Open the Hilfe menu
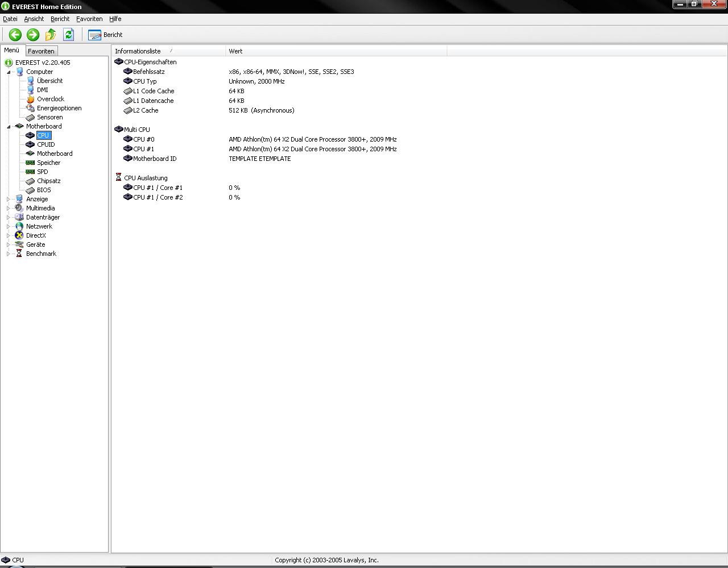This screenshot has height=568, width=728. click(115, 19)
